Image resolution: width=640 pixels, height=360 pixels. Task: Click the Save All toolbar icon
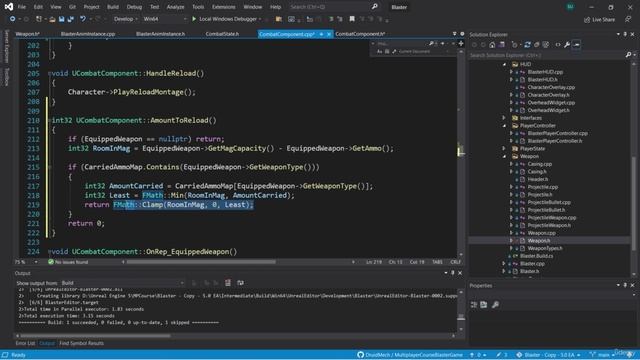point(71,19)
